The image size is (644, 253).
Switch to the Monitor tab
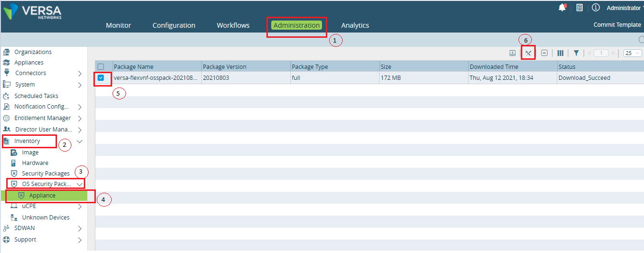[x=118, y=25]
